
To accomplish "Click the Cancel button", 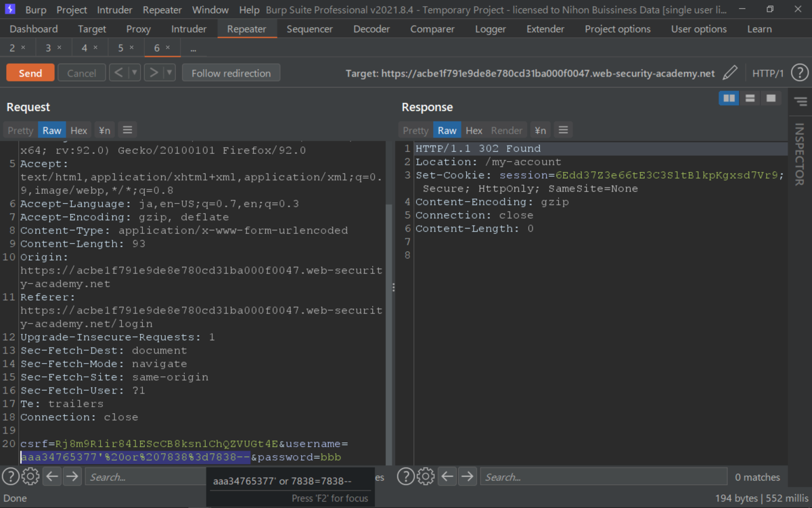I will click(x=81, y=73).
